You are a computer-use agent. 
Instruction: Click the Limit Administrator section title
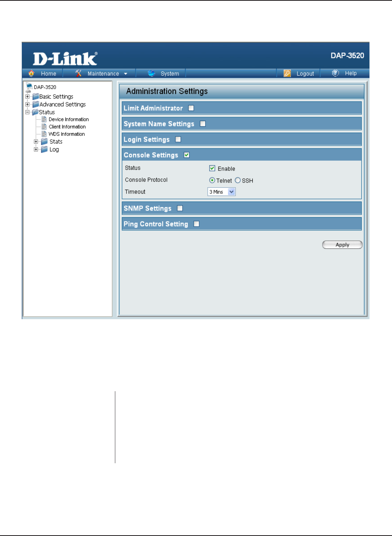tap(153, 108)
